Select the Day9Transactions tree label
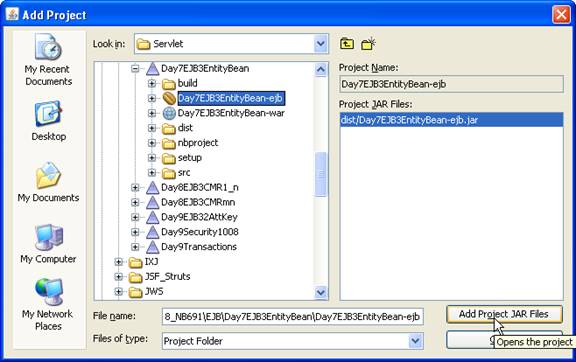Image resolution: width=576 pixels, height=362 pixels. [x=199, y=247]
